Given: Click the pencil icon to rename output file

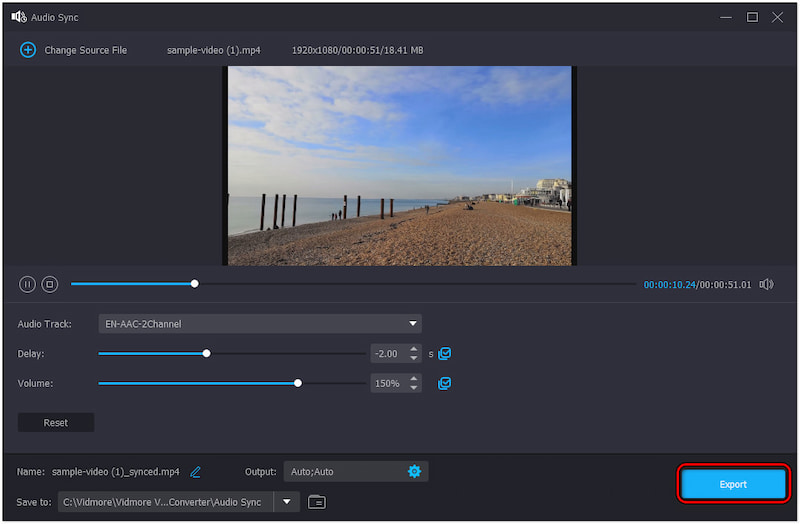Looking at the screenshot, I should 196,472.
